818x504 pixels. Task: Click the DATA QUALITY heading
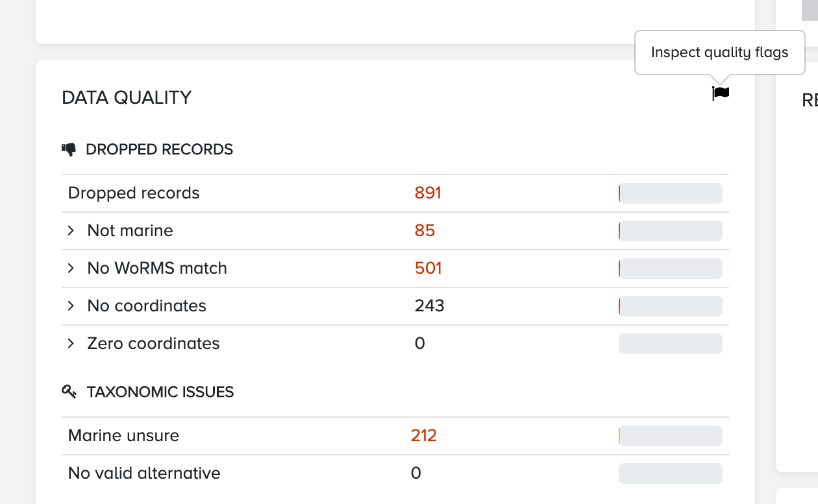pyautogui.click(x=127, y=98)
